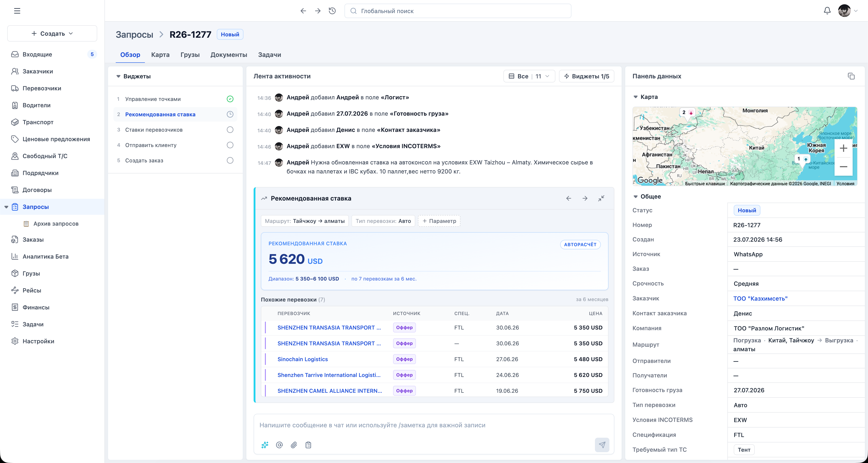The image size is (868, 463).
Task: Click the forward navigation arrow in top bar
Action: coord(318,11)
